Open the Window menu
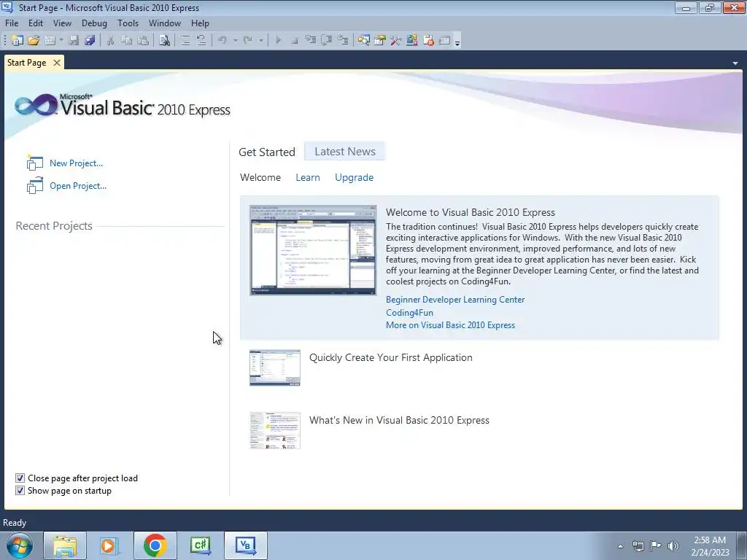Viewport: 747px width, 560px height. [x=165, y=23]
